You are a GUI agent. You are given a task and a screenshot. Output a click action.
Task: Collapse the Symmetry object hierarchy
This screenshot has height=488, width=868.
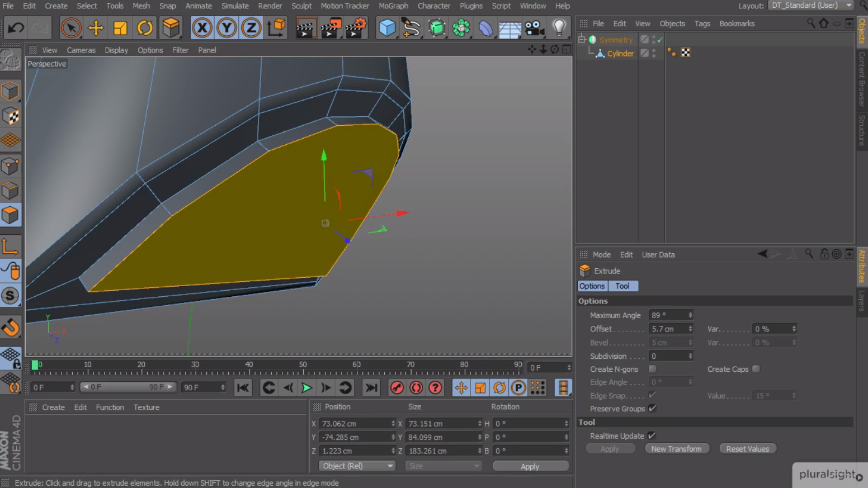pos(582,39)
